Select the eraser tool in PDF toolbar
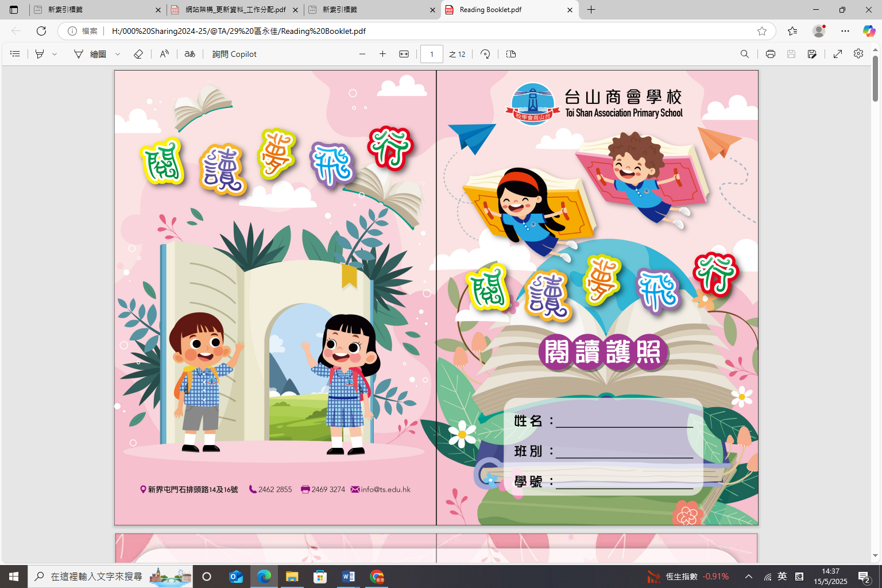This screenshot has width=882, height=588. pos(138,54)
